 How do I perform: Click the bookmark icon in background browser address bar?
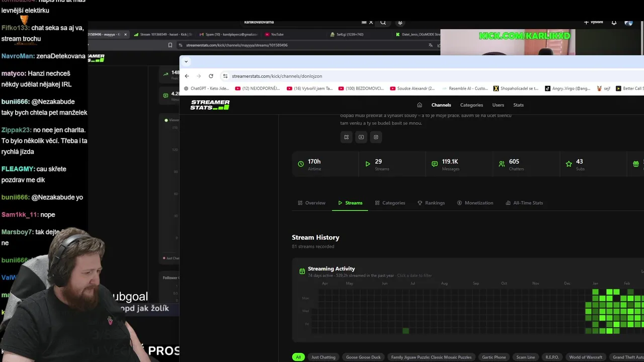tap(170, 45)
